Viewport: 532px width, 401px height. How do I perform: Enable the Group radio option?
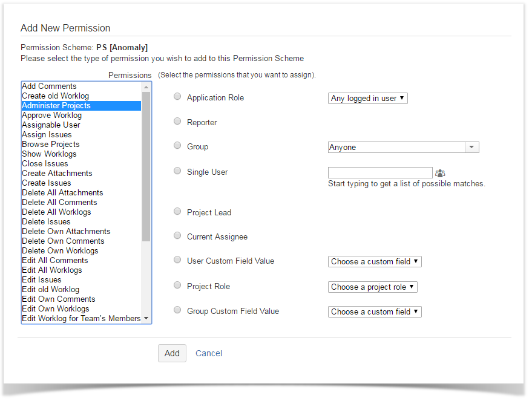tap(177, 145)
